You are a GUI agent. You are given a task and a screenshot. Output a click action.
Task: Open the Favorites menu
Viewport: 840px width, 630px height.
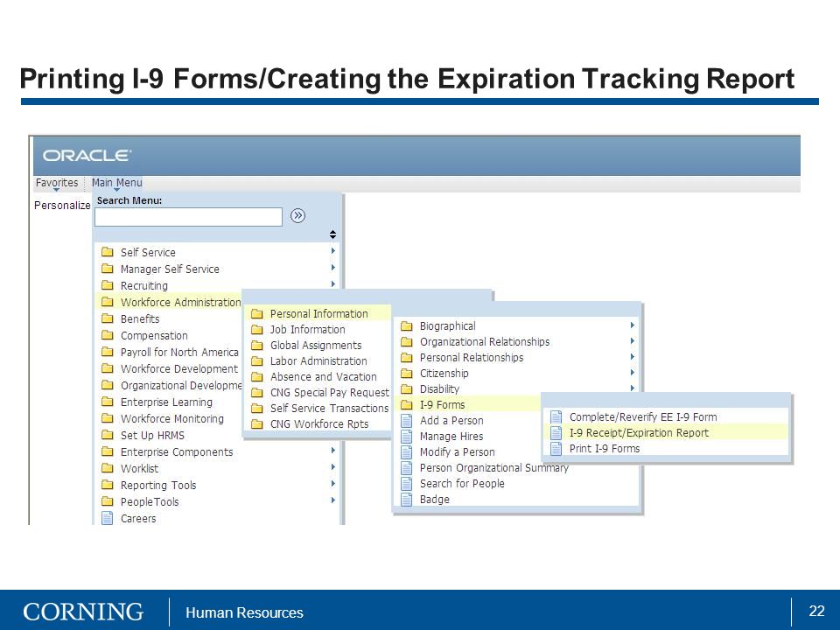(x=57, y=183)
